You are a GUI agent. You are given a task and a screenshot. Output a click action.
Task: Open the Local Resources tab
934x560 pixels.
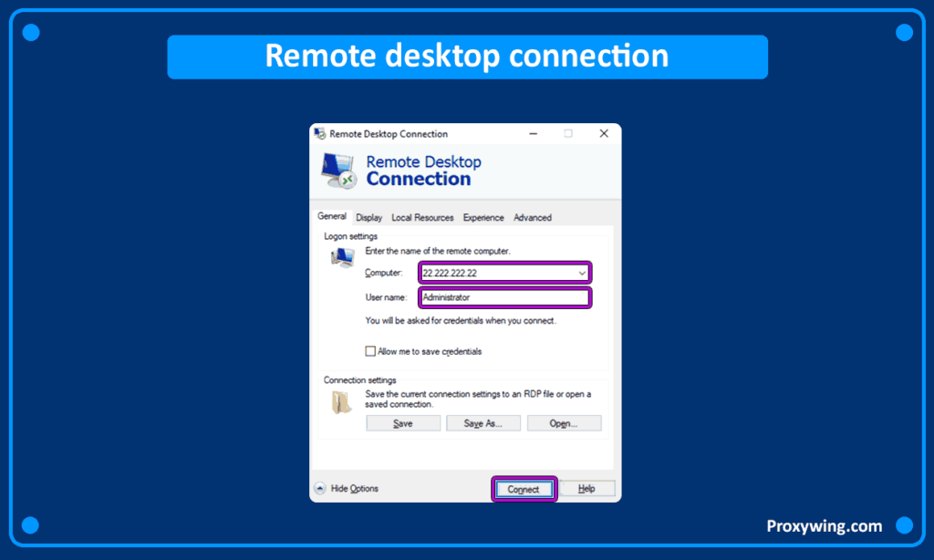(x=422, y=217)
